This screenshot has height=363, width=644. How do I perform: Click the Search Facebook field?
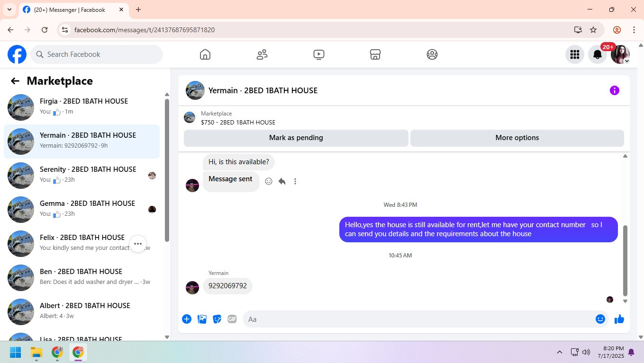point(97,54)
